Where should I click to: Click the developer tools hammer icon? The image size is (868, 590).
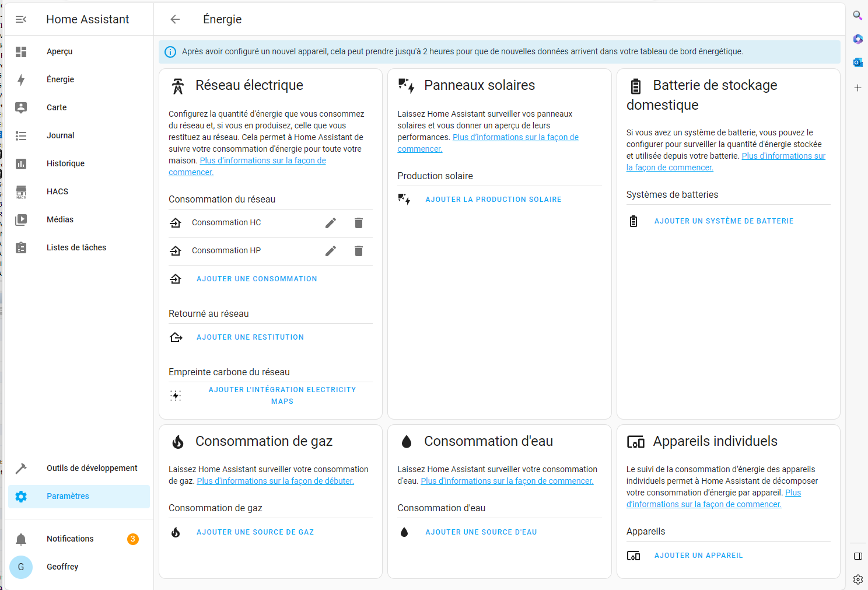pyautogui.click(x=21, y=469)
